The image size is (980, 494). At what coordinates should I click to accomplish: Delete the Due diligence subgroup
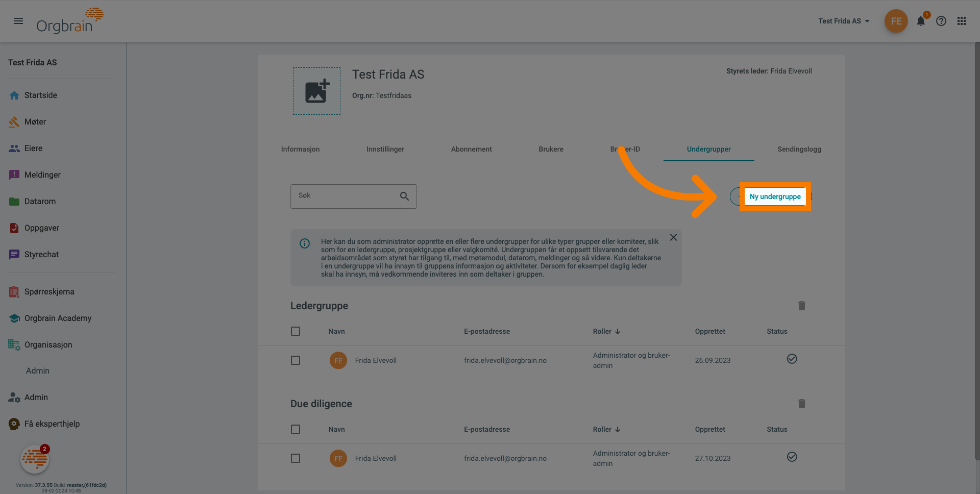coord(801,404)
